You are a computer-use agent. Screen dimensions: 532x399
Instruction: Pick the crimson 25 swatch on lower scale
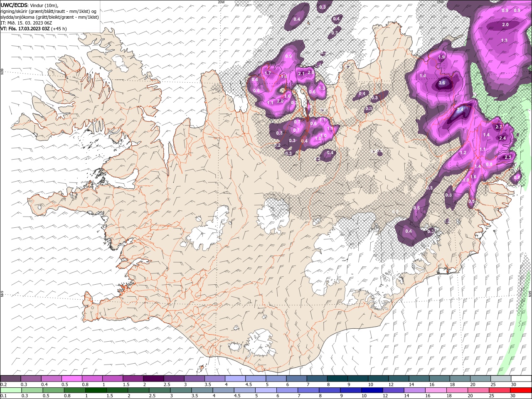(x=500, y=390)
